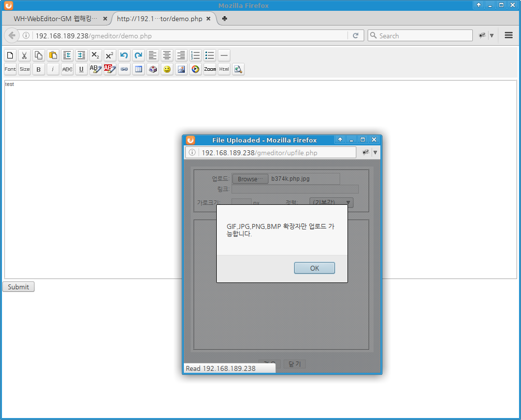Click Browse in the upload popup
This screenshot has width=521, height=420.
click(x=250, y=179)
